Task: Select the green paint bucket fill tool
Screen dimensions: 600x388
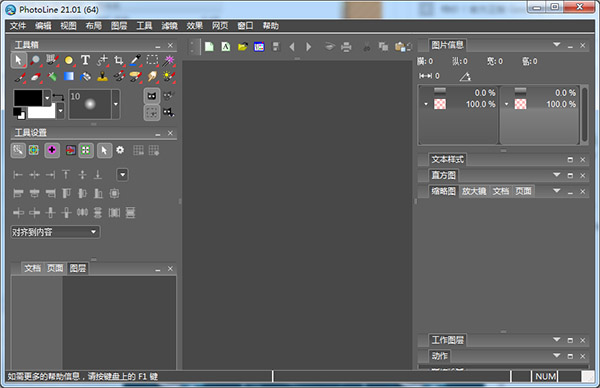Action: (x=52, y=77)
